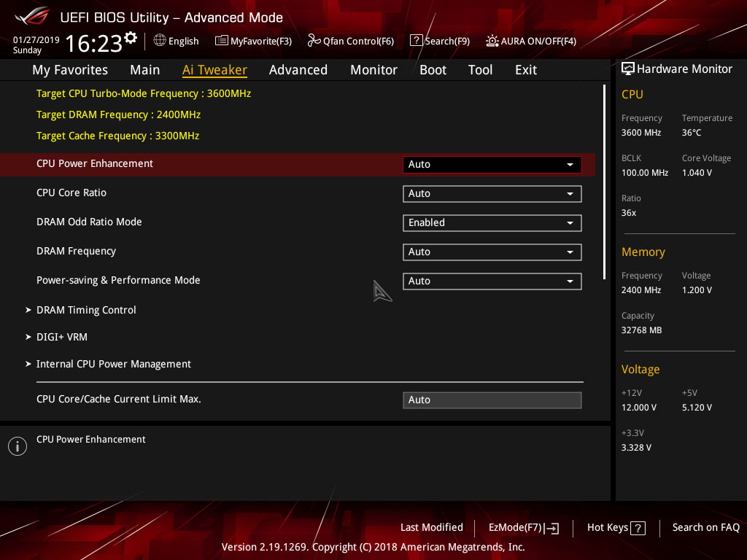Click Search on FAQ

coord(705,527)
